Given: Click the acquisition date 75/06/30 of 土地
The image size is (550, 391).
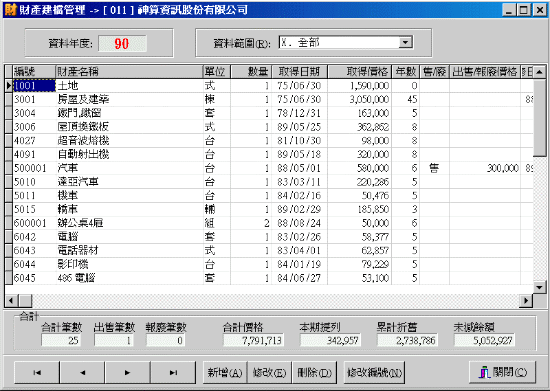Looking at the screenshot, I should click(300, 86).
